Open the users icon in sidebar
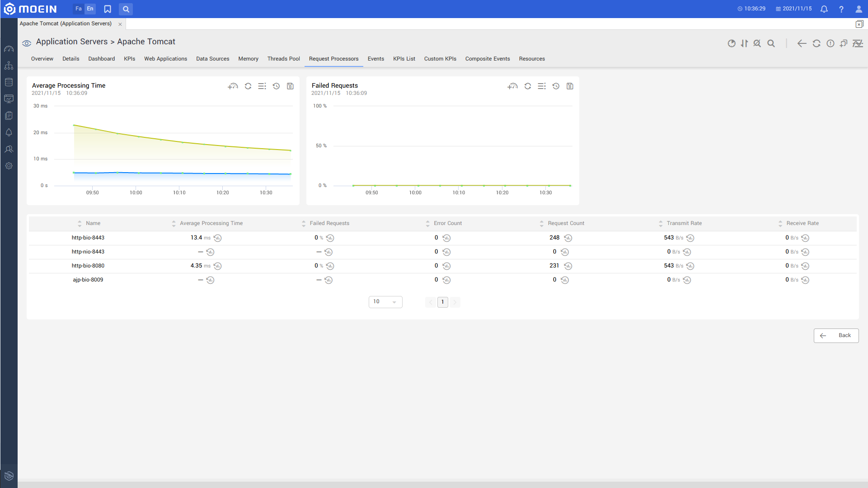Image resolution: width=868 pixels, height=488 pixels. tap(9, 149)
